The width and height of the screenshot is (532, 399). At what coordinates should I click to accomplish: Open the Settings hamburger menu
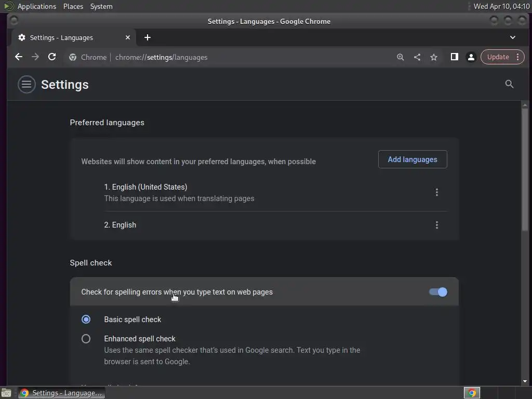point(26,84)
